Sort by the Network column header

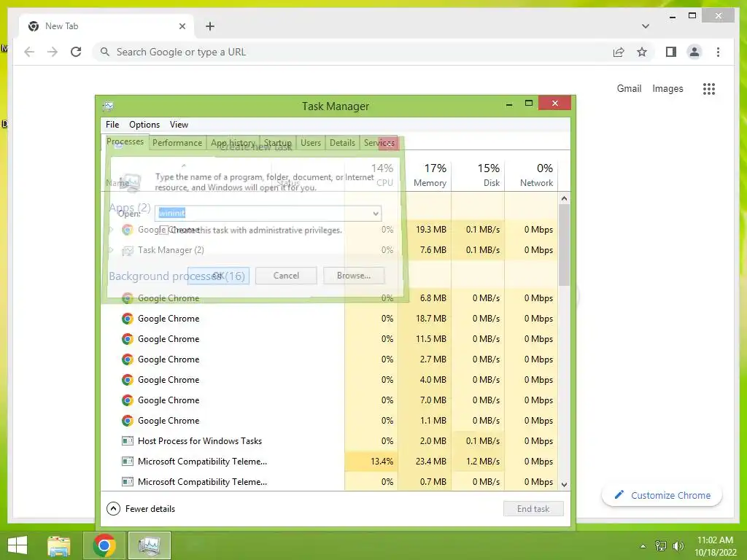[x=531, y=175]
